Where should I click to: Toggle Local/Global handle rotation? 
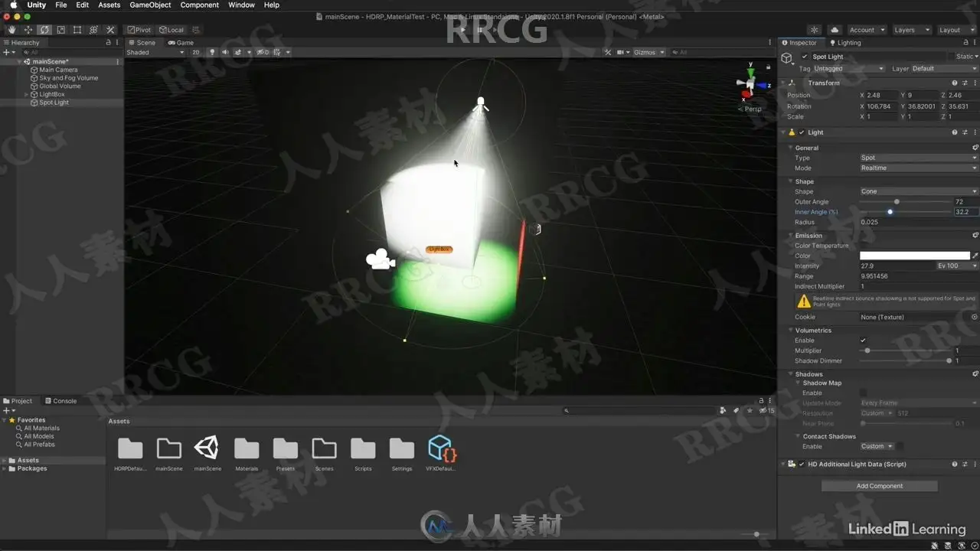[172, 30]
